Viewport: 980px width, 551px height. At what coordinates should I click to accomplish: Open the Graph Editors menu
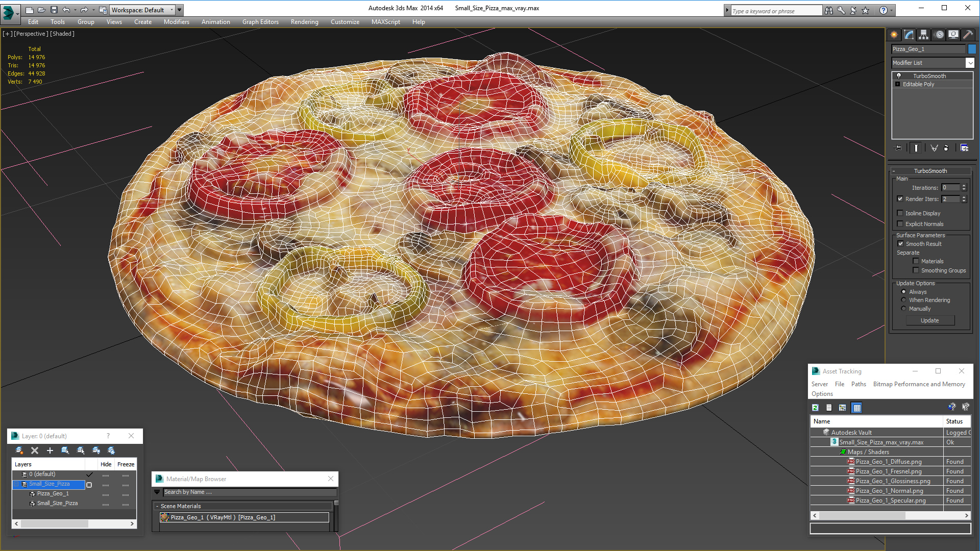[x=260, y=22]
